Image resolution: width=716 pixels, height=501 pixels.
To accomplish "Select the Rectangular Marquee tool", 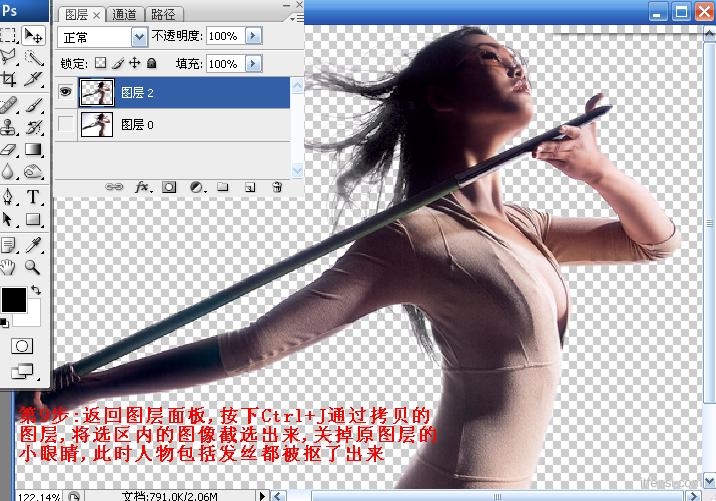I will (9, 36).
